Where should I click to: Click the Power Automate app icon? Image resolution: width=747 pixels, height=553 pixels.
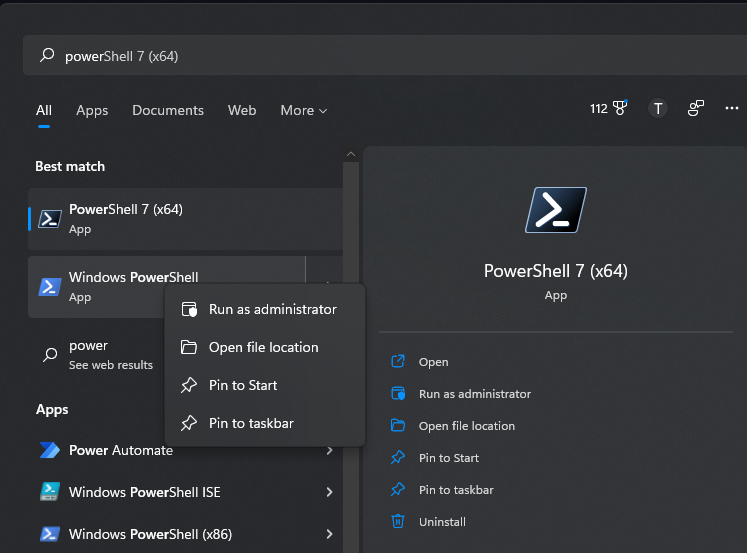point(49,450)
